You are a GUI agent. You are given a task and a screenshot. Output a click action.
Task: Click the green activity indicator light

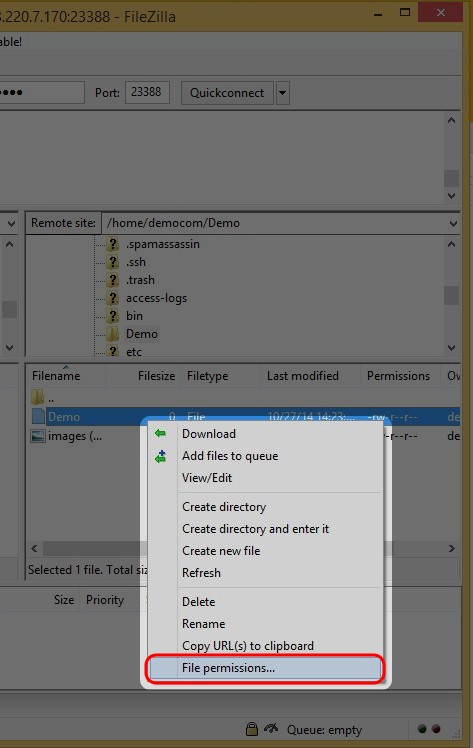(x=422, y=728)
